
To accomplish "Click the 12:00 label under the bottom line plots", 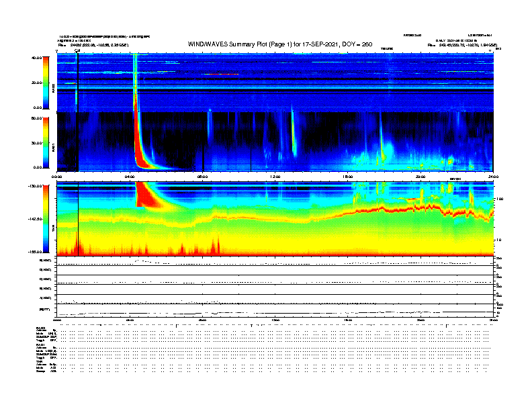I will 275,320.
